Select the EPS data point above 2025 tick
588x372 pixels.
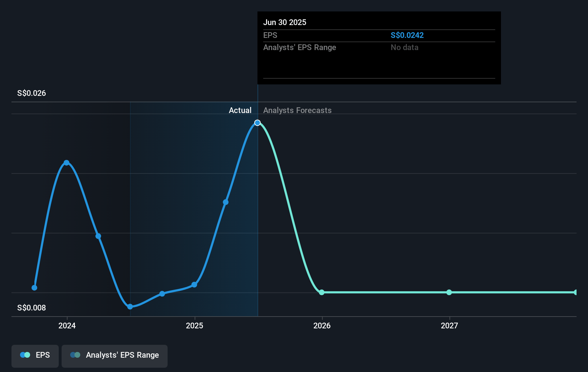pyautogui.click(x=194, y=285)
